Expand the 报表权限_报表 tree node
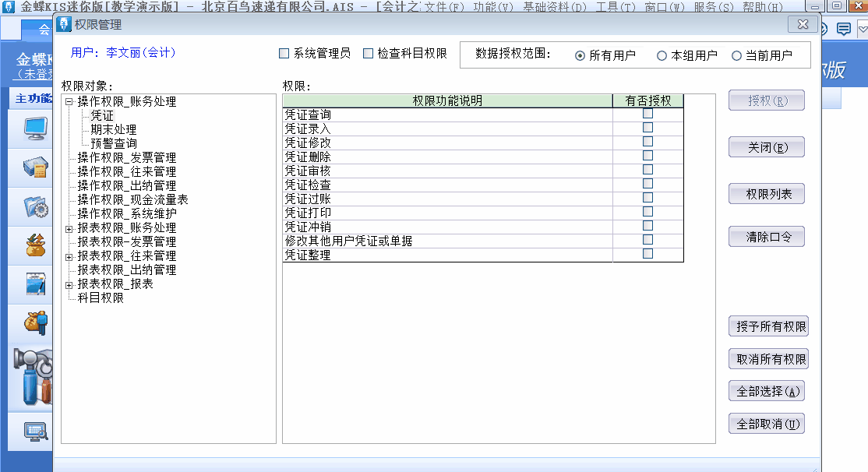Viewport: 868px width, 472px height. pyautogui.click(x=69, y=284)
